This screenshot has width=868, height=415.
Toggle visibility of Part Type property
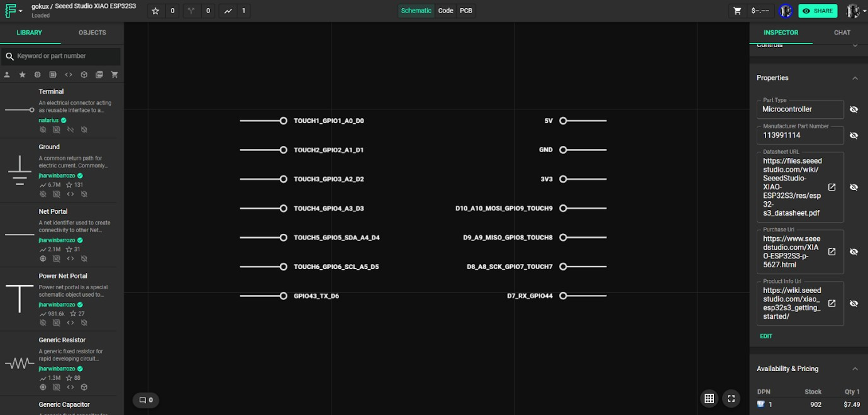854,109
